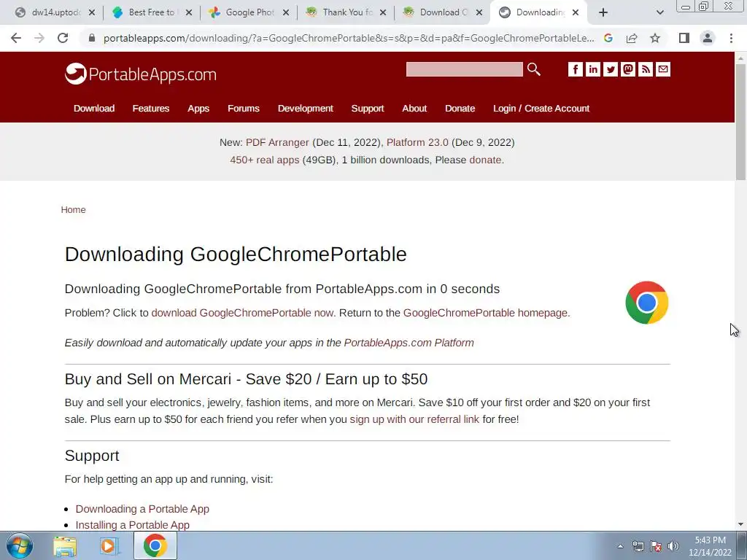Open the Chrome three-dot menu
The width and height of the screenshot is (747, 560).
pos(731,38)
